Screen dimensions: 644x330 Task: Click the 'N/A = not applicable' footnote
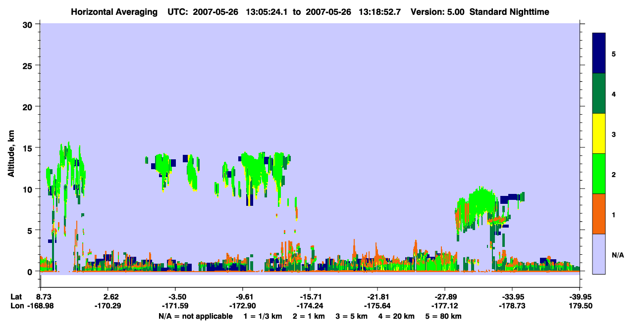[x=195, y=316]
